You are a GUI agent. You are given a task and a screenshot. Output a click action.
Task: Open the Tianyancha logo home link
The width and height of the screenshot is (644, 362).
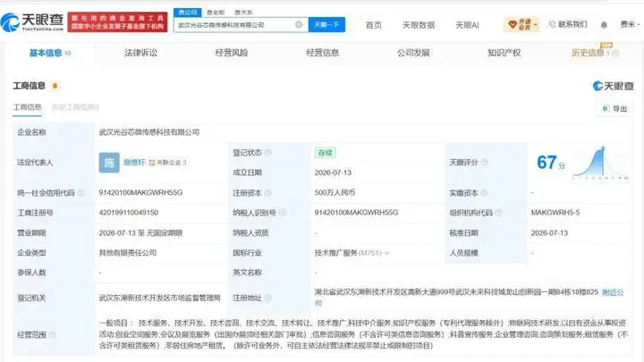[32, 21]
